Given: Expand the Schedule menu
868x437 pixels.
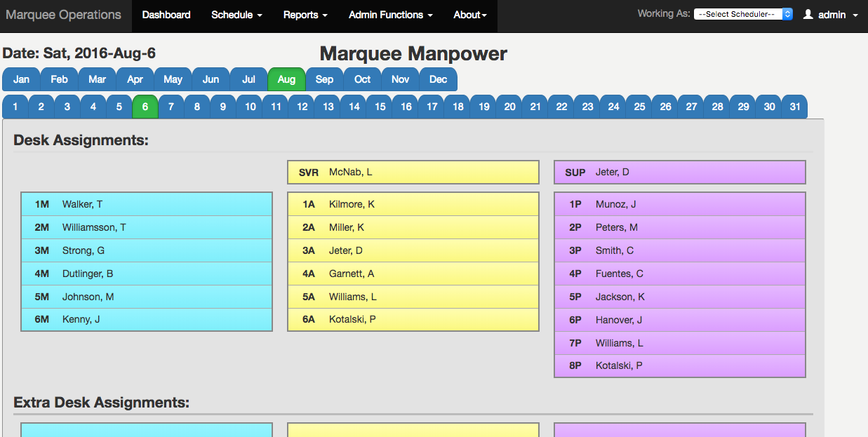Looking at the screenshot, I should point(236,15).
